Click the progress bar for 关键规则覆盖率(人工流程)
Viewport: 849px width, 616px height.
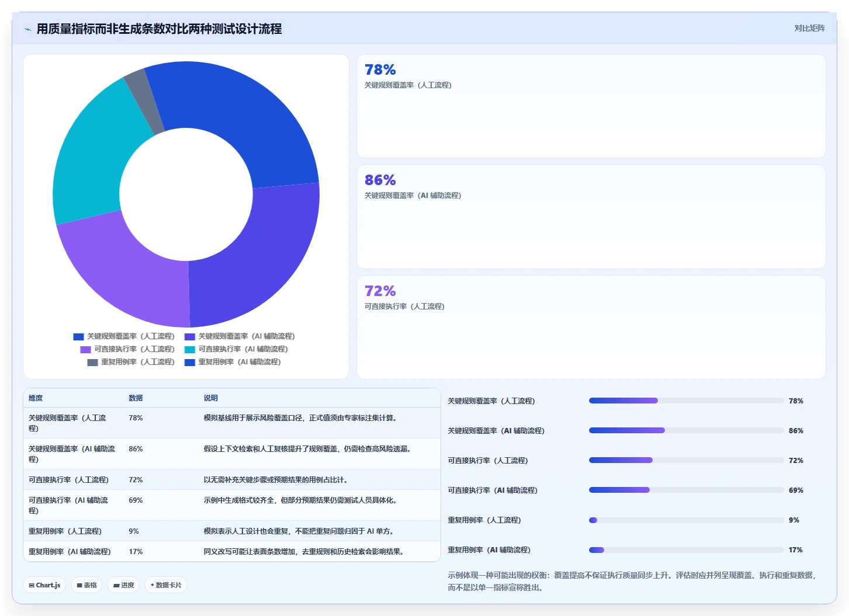point(686,401)
